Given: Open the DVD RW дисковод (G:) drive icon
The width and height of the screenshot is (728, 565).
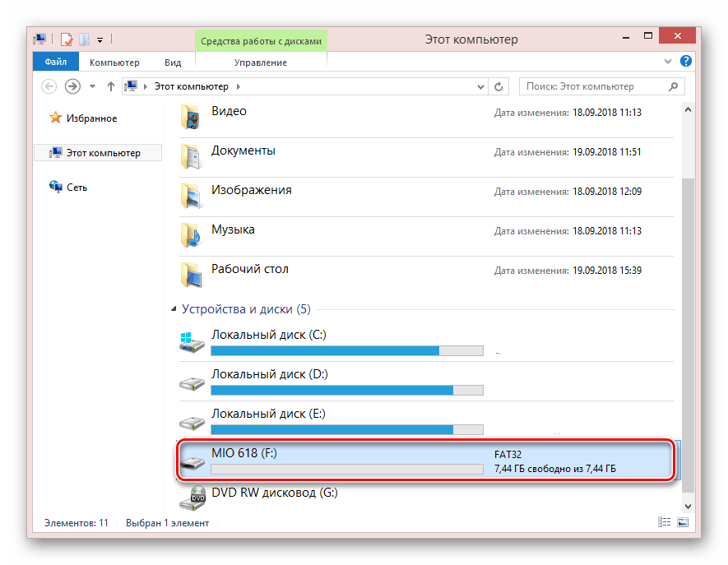Looking at the screenshot, I should click(192, 498).
